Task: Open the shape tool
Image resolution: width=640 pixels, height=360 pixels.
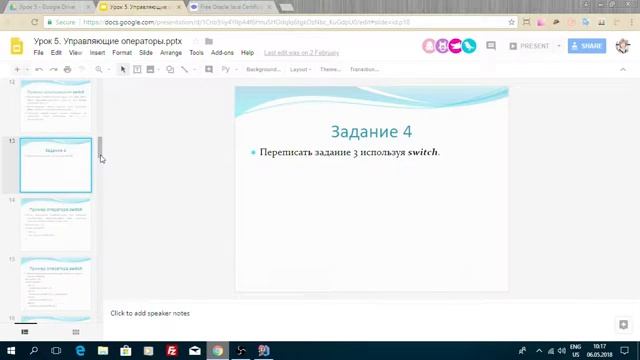Action: 170,69
